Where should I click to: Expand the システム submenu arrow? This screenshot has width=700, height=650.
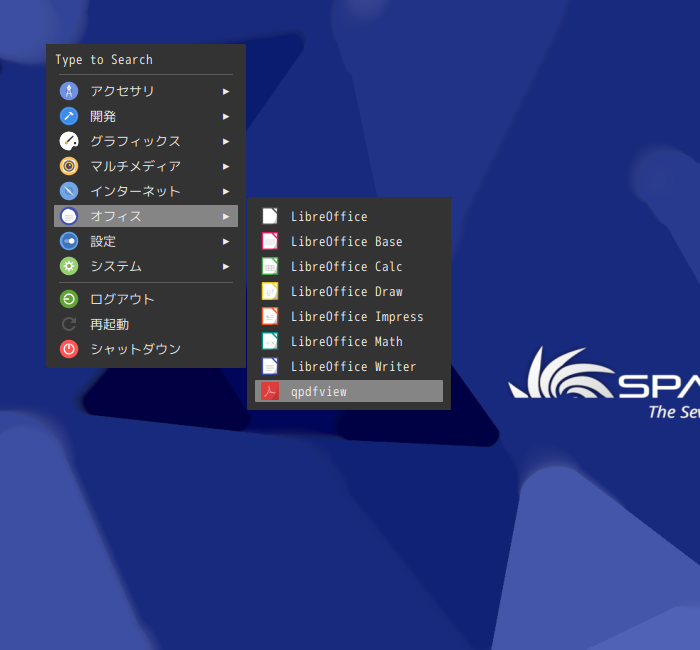(x=226, y=267)
